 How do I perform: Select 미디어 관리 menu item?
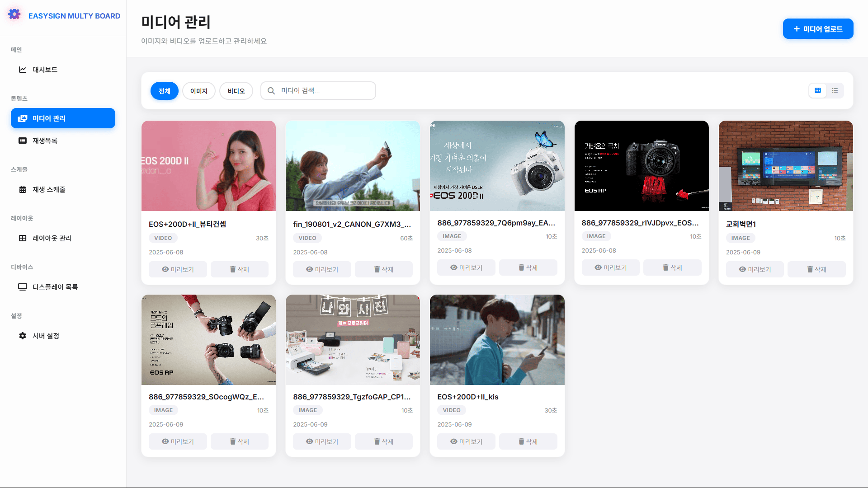(63, 118)
